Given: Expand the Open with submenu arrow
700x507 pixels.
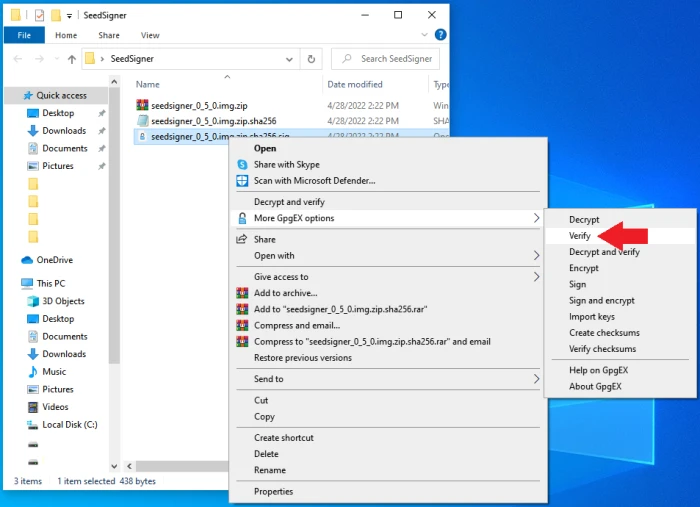Looking at the screenshot, I should pyautogui.click(x=537, y=256).
